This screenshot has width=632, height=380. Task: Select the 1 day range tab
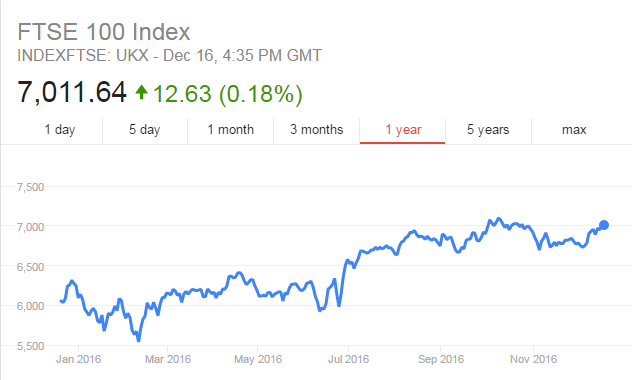(60, 130)
